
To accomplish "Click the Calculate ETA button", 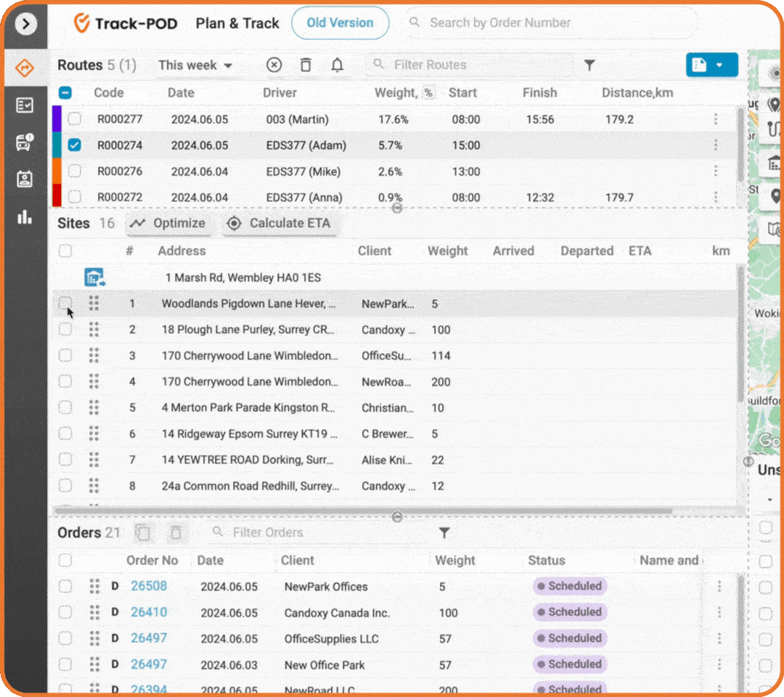I will (279, 223).
